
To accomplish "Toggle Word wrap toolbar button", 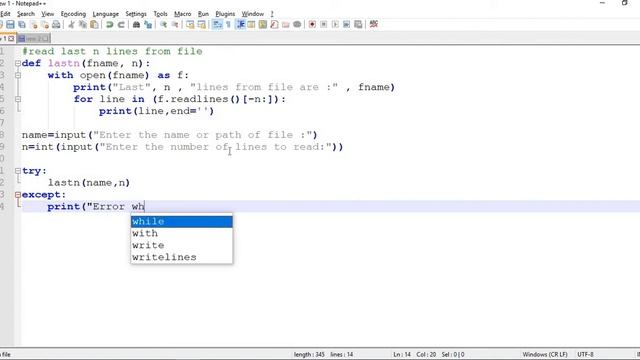I will click(x=217, y=24).
